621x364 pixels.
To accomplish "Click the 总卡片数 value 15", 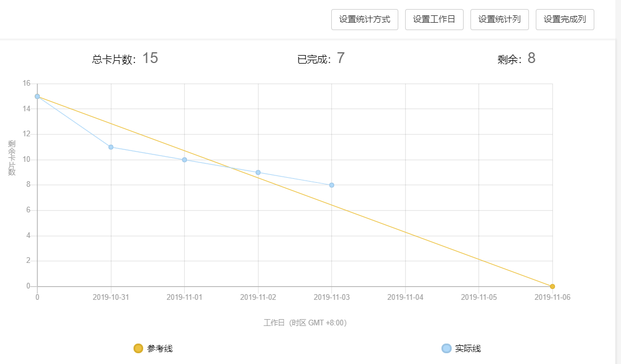I will pyautogui.click(x=150, y=58).
